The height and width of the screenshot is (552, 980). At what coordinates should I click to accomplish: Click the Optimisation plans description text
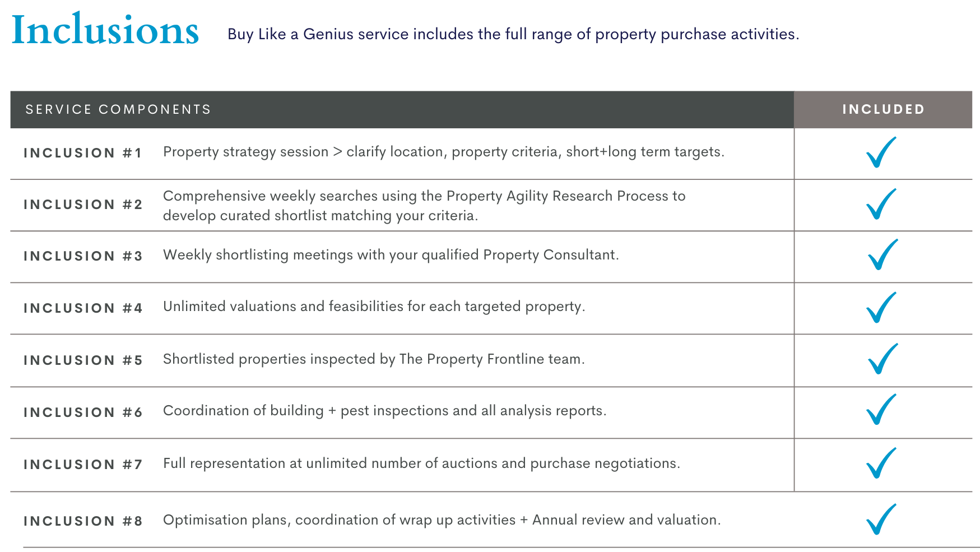click(x=442, y=520)
